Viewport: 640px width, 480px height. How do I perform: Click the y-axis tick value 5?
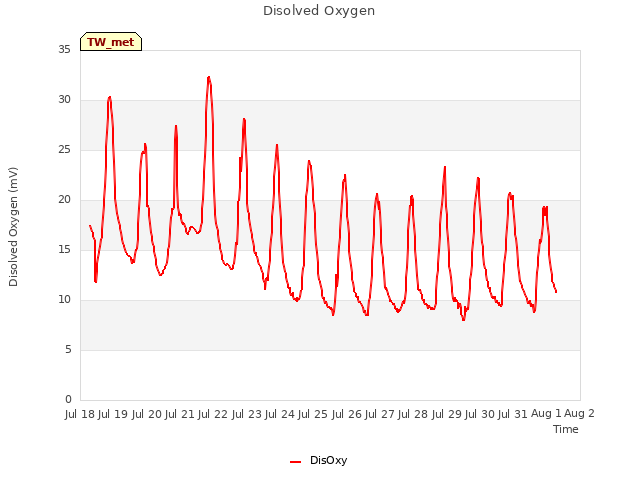point(68,350)
